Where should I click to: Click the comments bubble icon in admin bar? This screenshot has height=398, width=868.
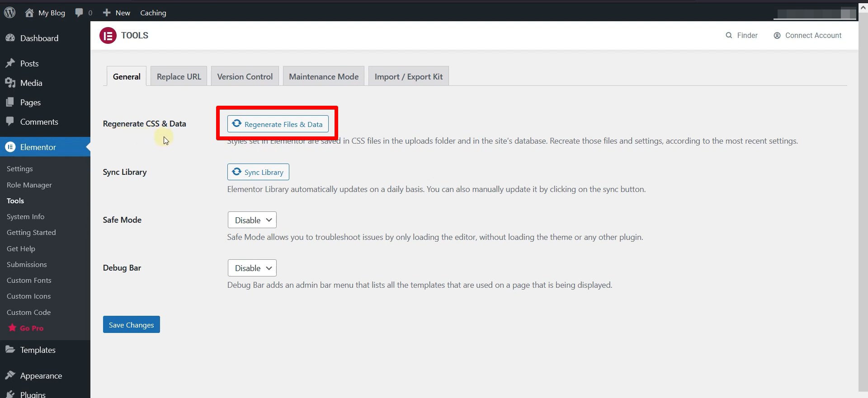pos(80,13)
